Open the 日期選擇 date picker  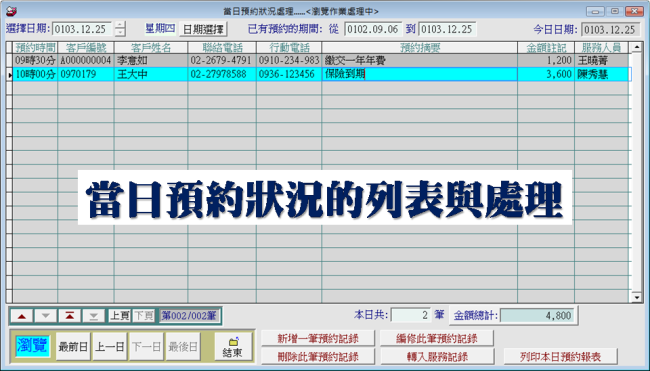203,29
